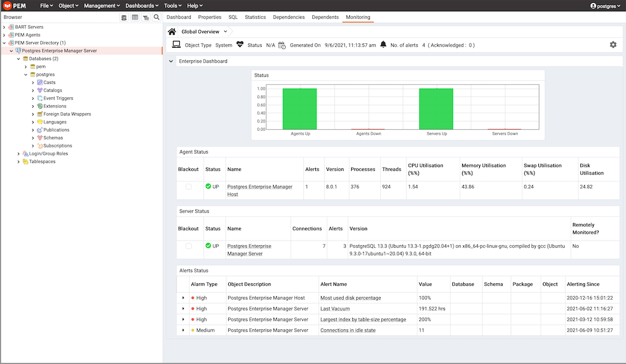This screenshot has width=626, height=364.
Task: Click the Subscriptions node icon
Action: coord(39,146)
